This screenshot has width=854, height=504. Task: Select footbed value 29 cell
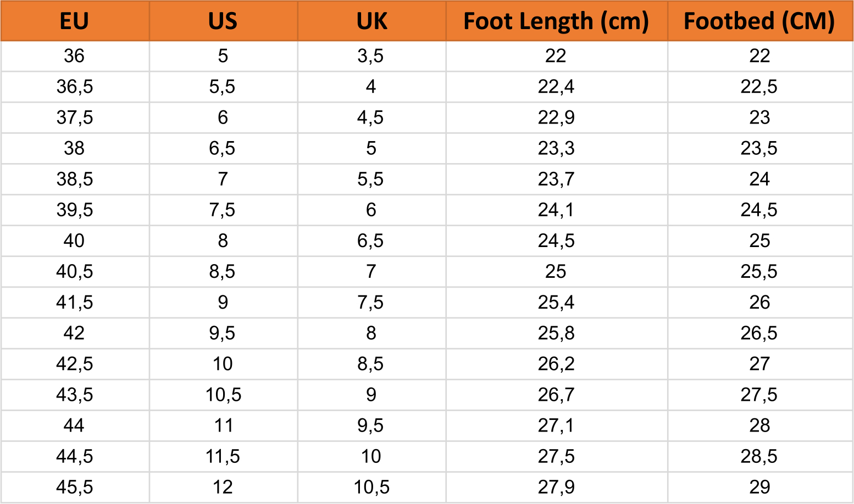tap(759, 487)
